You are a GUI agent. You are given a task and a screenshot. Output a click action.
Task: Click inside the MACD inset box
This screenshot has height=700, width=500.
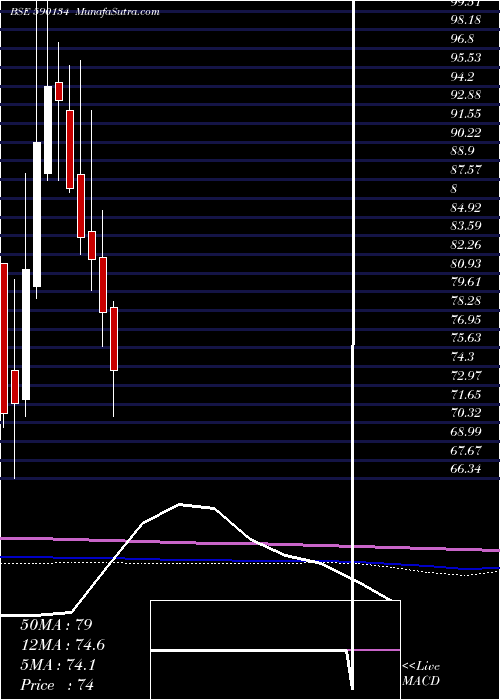coord(275,650)
